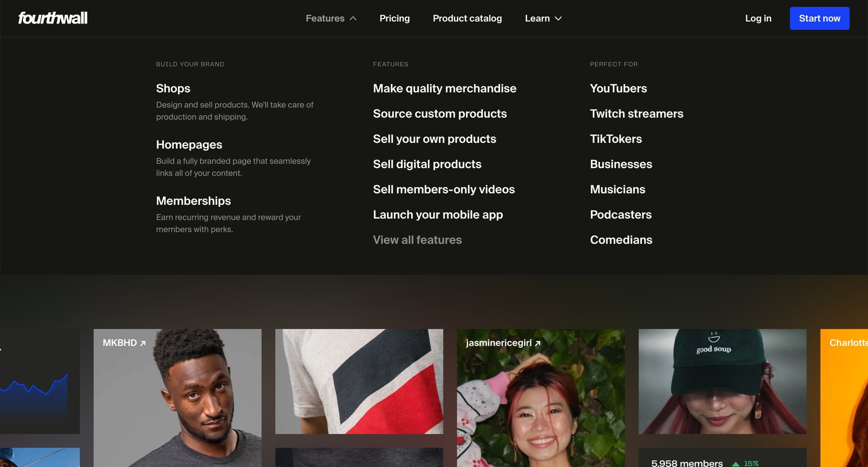Open the YouTubers page
Viewport: 868px width, 467px height.
coord(618,88)
